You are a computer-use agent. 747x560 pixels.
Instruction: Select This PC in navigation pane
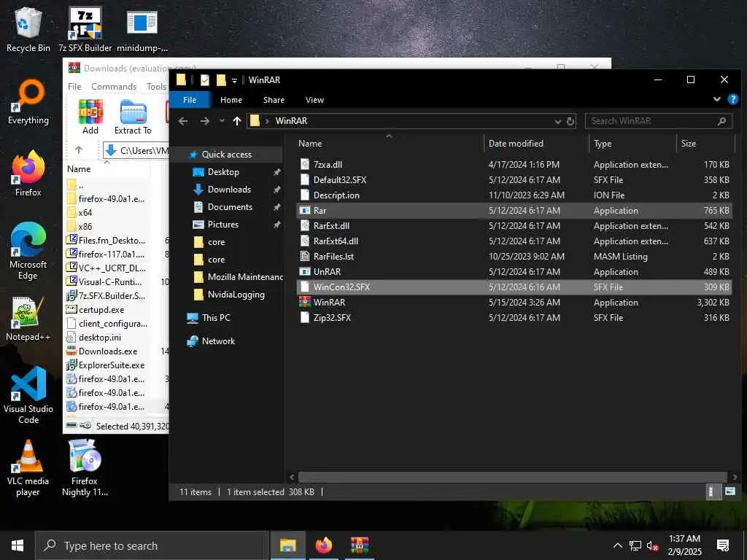click(x=216, y=318)
